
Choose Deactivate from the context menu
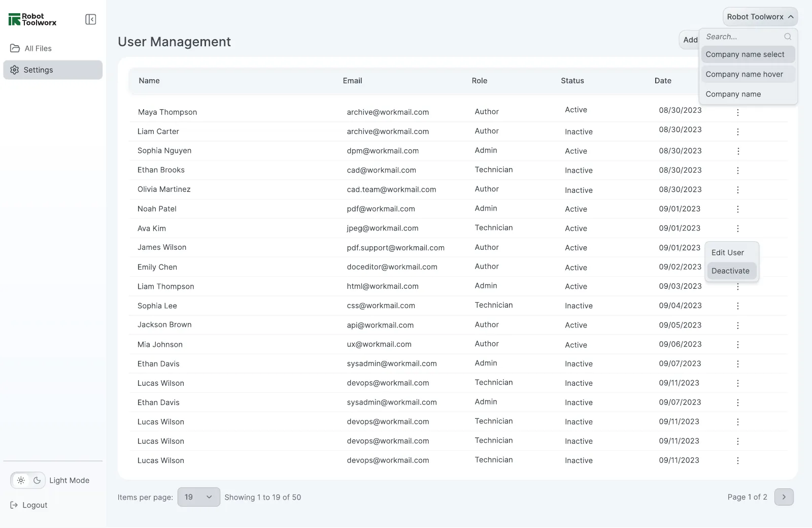pyautogui.click(x=731, y=271)
